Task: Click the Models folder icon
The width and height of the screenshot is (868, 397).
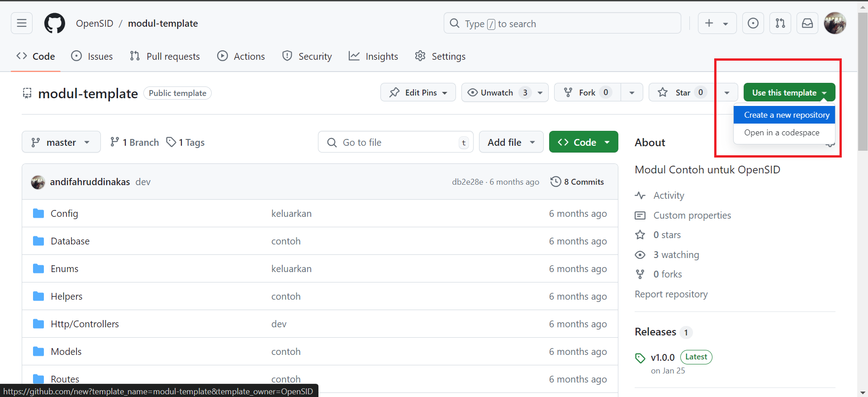Action: (38, 351)
